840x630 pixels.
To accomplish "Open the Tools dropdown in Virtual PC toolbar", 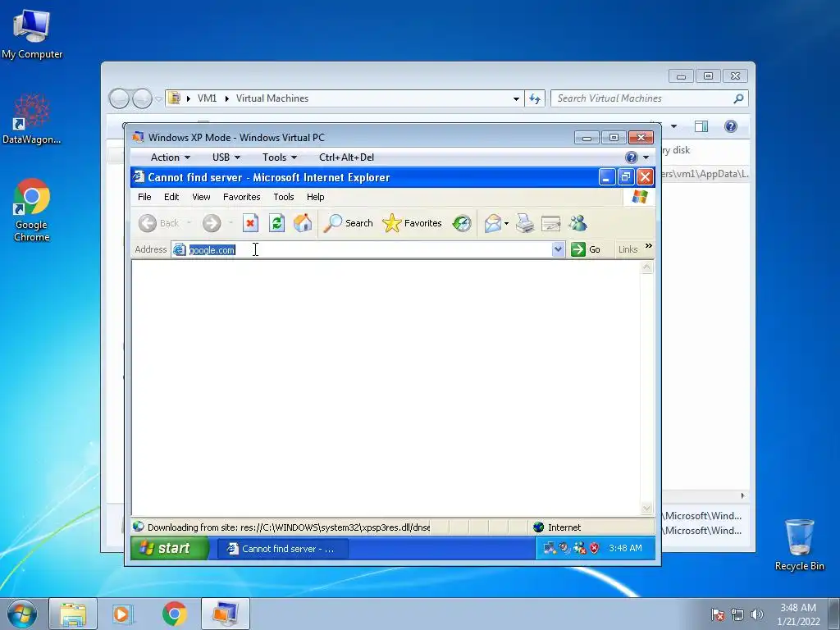I will (280, 157).
